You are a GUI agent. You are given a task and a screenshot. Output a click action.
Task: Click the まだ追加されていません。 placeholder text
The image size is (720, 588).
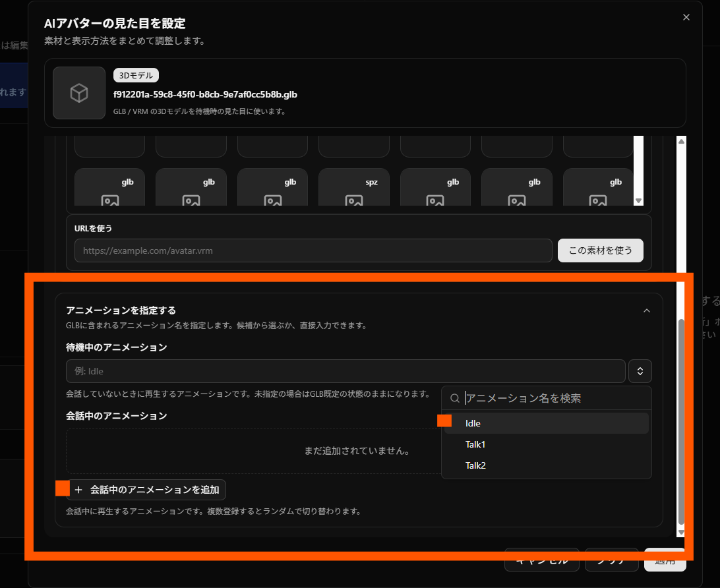[x=357, y=451]
